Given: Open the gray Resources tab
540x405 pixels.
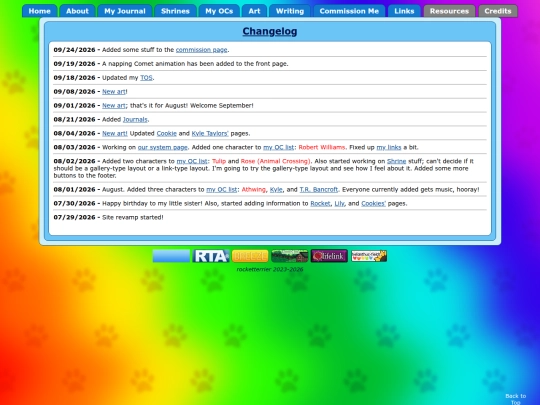Looking at the screenshot, I should click(449, 11).
